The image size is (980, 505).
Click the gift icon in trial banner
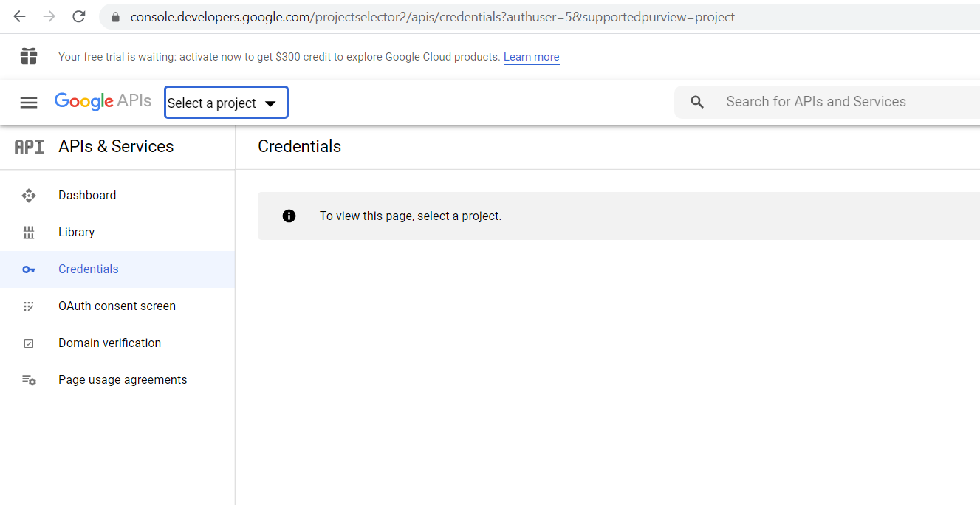coord(29,57)
